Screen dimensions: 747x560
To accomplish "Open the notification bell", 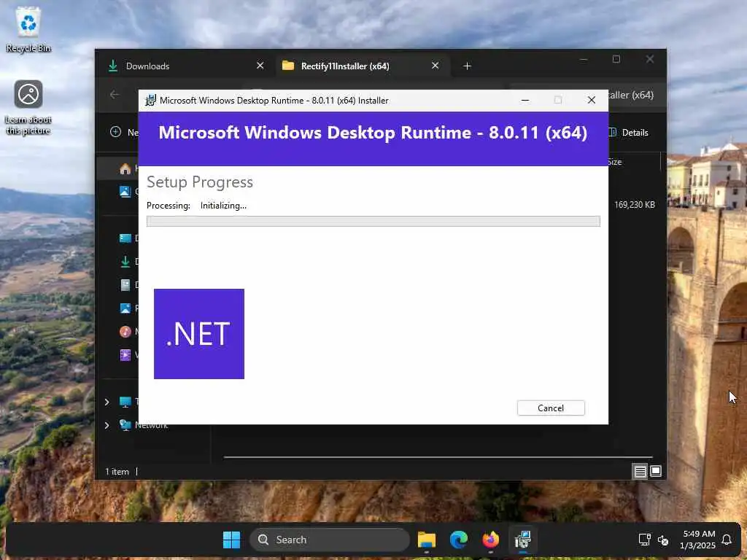I will 727,540.
